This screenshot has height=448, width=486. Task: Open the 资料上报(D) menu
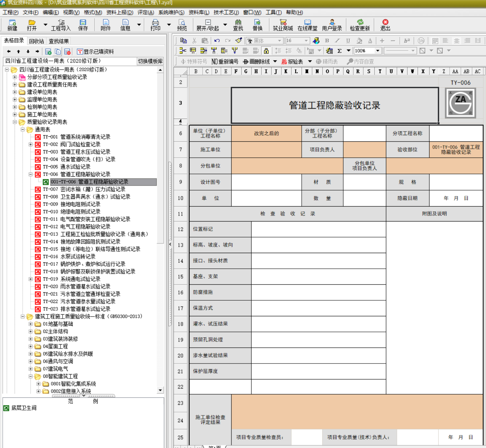click(120, 12)
